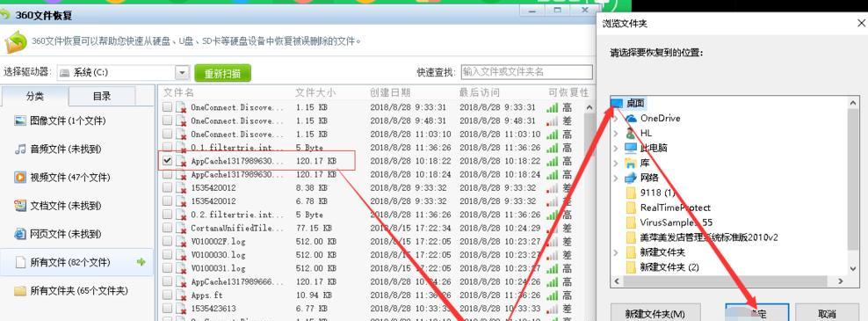Click the 图像文件 category icon

click(x=20, y=120)
